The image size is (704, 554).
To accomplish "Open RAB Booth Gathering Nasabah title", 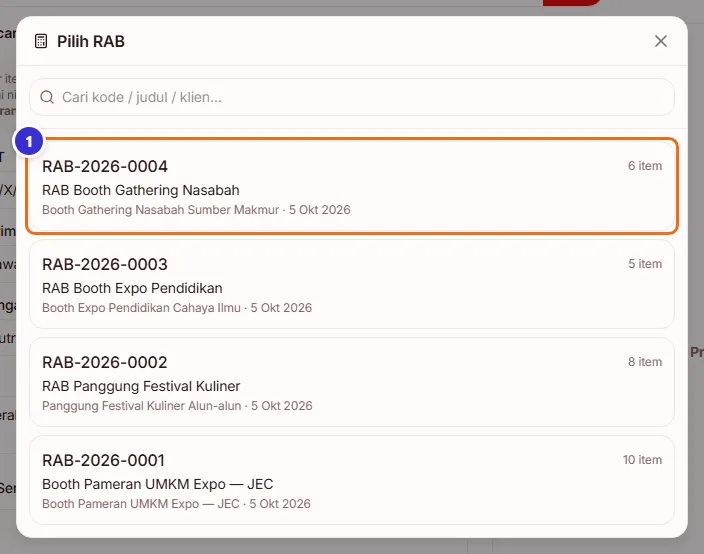I will (x=141, y=190).
